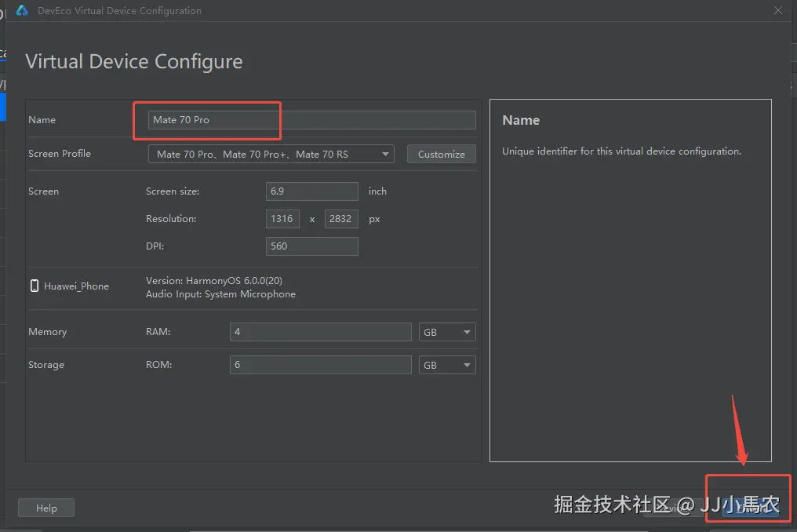Click the Screen size field showing 6.9
This screenshot has width=797, height=532.
(312, 191)
